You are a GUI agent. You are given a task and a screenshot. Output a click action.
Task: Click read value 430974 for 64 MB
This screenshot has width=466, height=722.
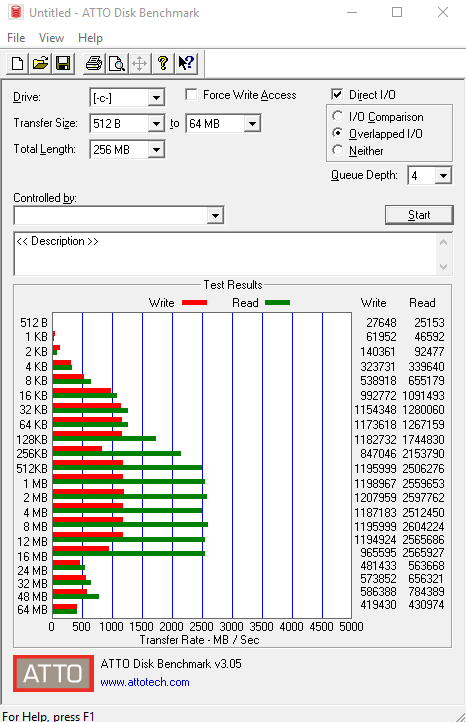pyautogui.click(x=426, y=605)
